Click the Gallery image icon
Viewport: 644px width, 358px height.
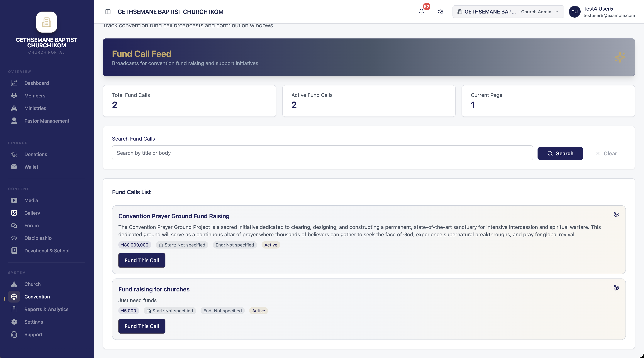(x=14, y=213)
